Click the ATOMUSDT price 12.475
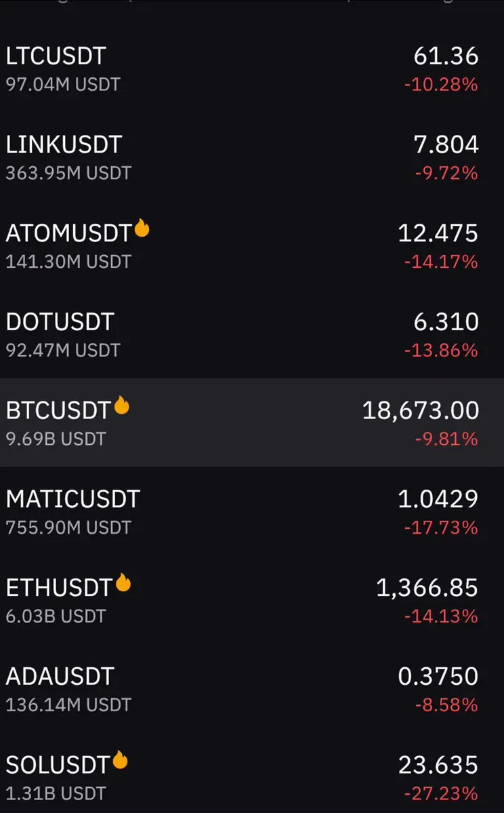The width and height of the screenshot is (504, 813). tap(438, 233)
